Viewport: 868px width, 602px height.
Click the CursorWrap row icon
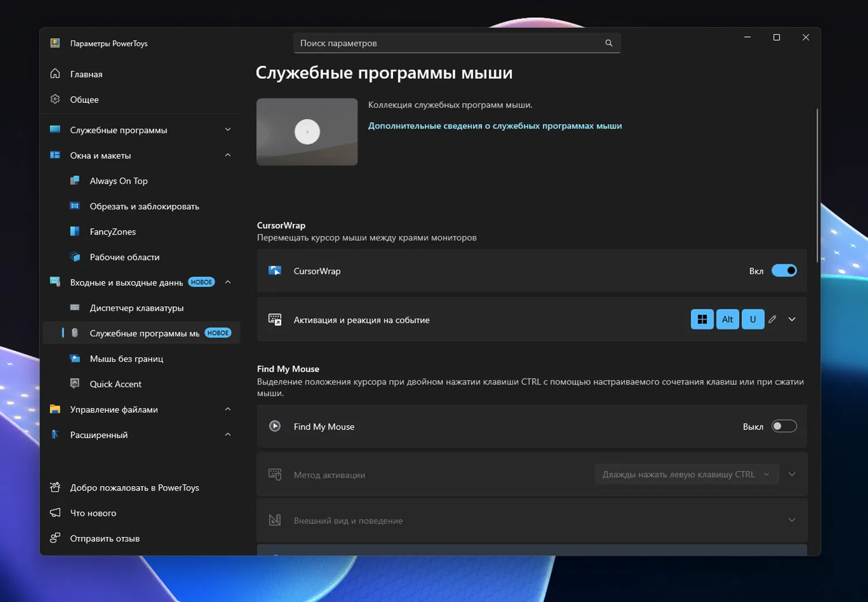click(x=275, y=270)
